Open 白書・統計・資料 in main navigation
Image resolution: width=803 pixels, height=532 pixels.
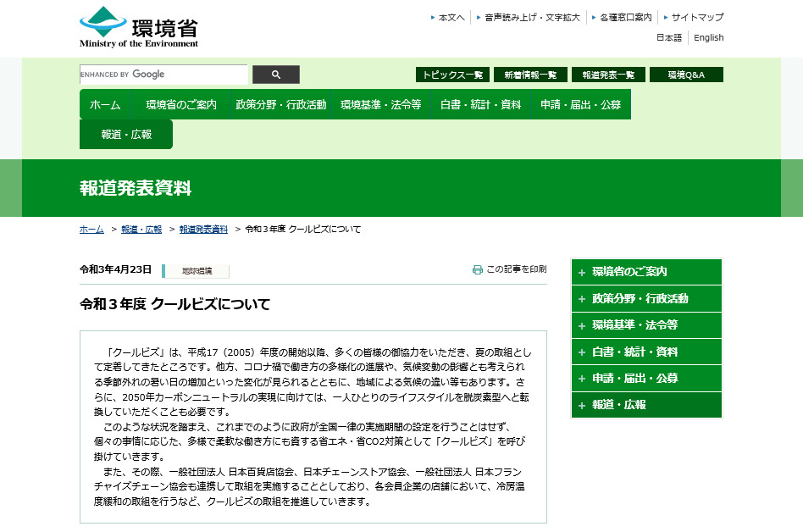point(480,105)
